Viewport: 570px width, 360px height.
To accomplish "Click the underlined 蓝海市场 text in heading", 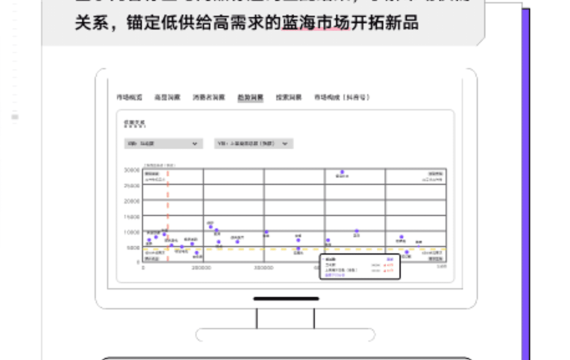I will pyautogui.click(x=316, y=23).
